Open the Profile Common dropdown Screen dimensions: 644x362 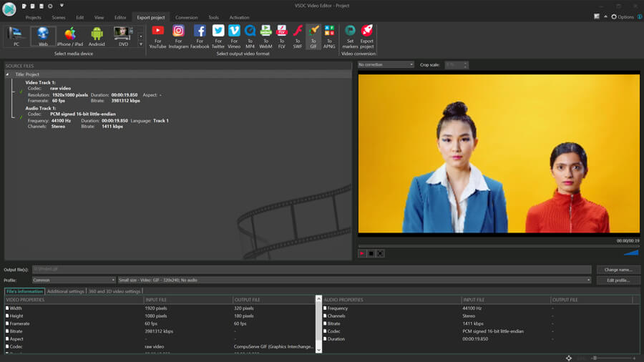click(74, 280)
